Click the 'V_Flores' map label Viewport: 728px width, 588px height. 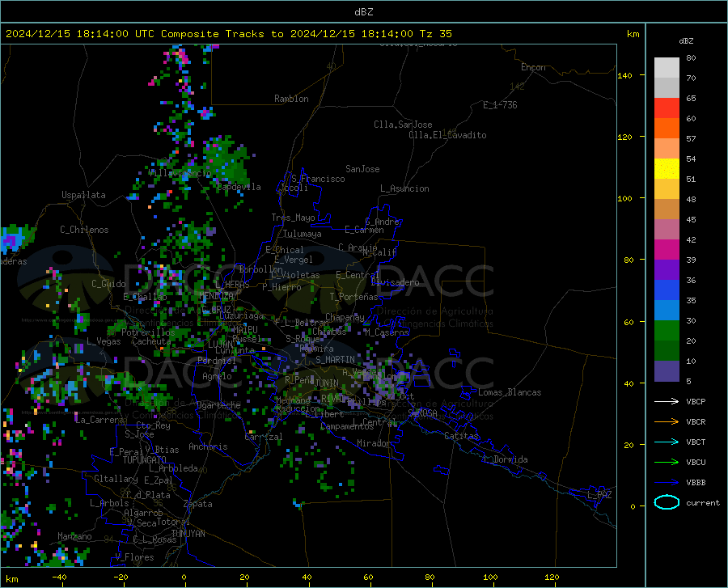(134, 557)
